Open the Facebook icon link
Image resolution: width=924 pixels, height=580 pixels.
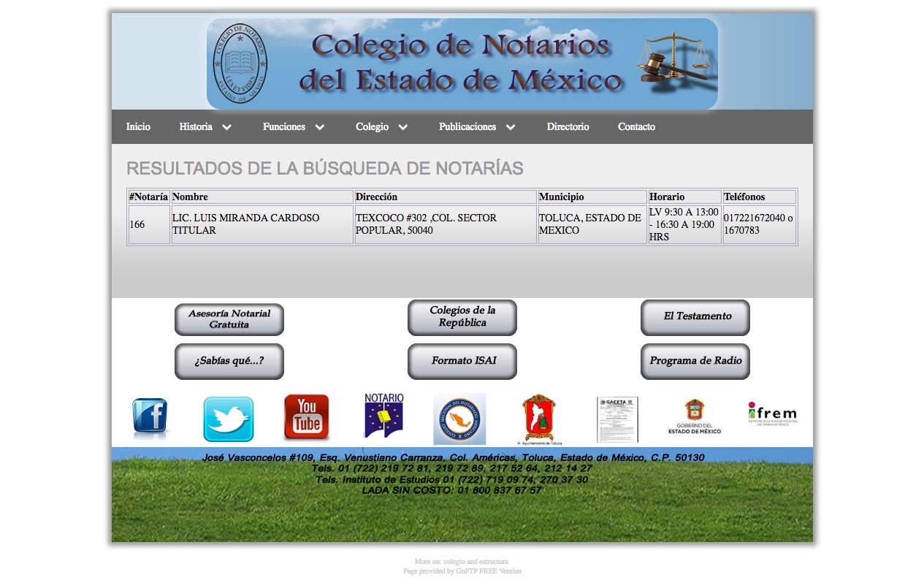click(x=150, y=419)
